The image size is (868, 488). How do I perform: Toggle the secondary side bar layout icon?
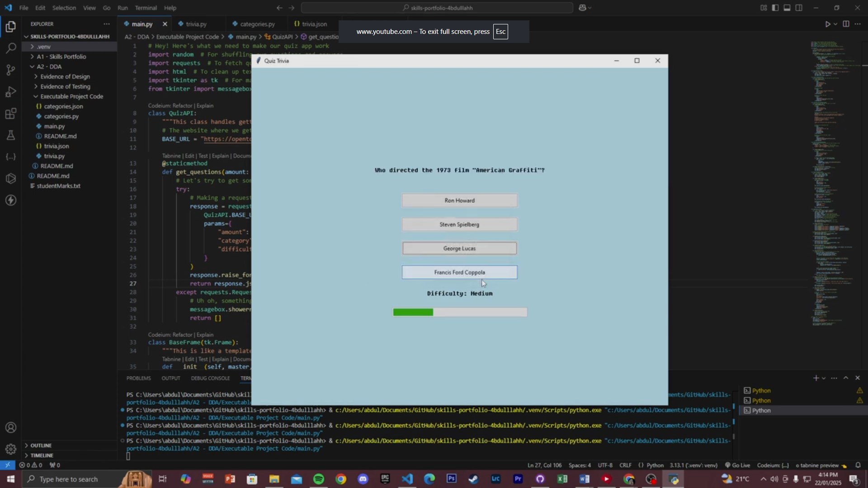tap(799, 8)
